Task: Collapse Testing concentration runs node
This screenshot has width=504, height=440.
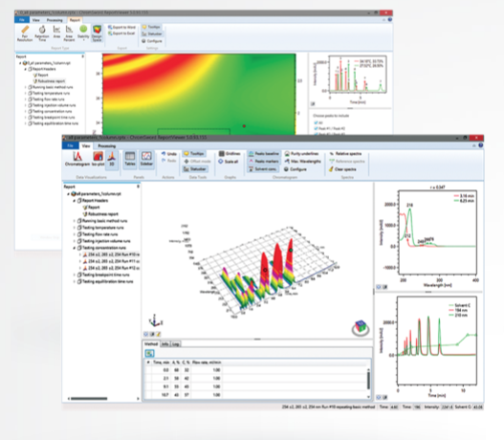Action: [75, 248]
